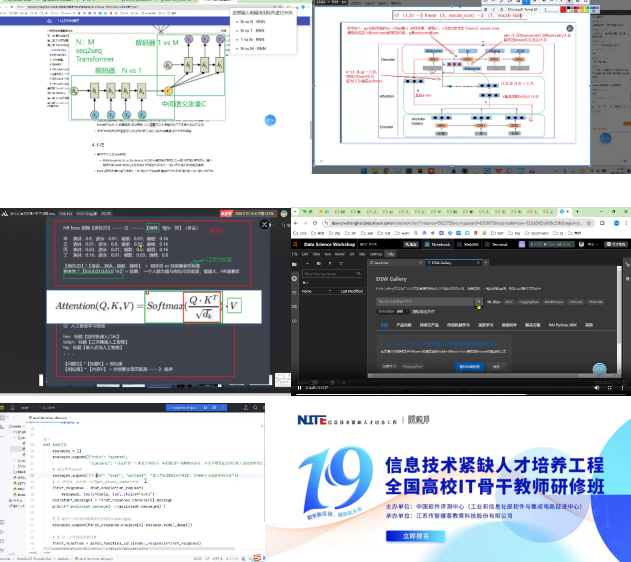Filter gallery by the ModelScope tag
The image size is (631, 562).
coord(553,302)
